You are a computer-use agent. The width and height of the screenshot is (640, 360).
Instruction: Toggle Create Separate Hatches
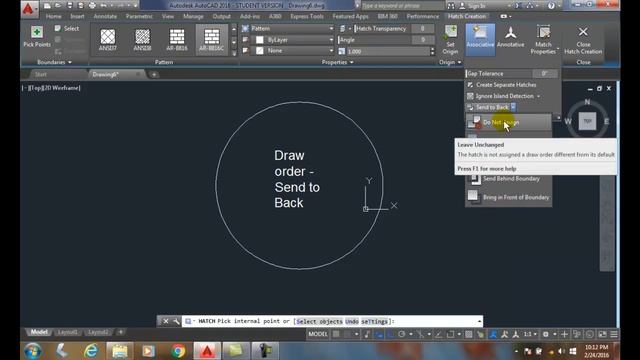coord(502,84)
